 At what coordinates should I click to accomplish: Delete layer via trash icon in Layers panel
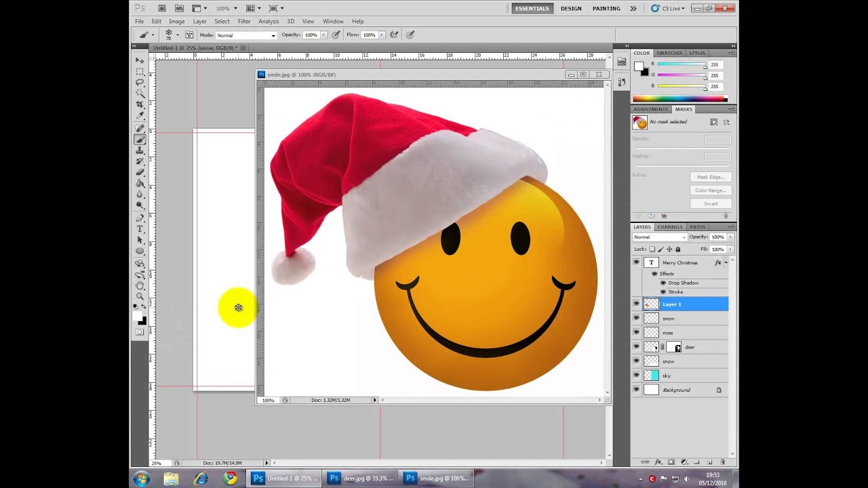[x=723, y=462]
